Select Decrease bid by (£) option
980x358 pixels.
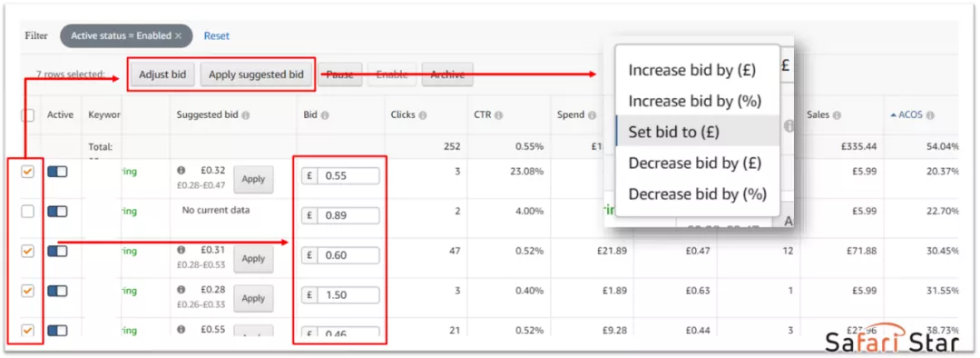point(698,163)
